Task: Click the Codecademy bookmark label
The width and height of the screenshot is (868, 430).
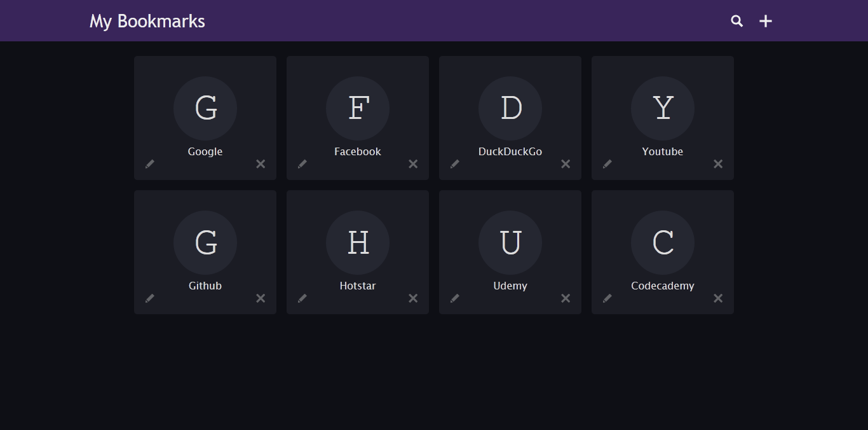Action: tap(663, 286)
